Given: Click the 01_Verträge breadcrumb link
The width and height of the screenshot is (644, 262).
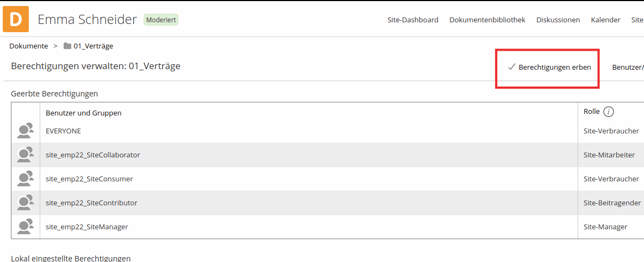Looking at the screenshot, I should 94,46.
